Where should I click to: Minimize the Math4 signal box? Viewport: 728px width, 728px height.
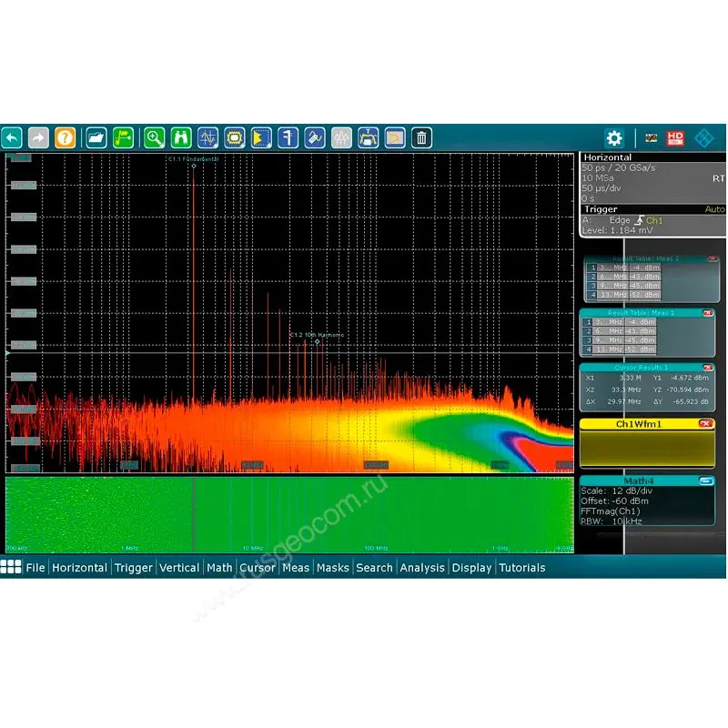tap(705, 480)
